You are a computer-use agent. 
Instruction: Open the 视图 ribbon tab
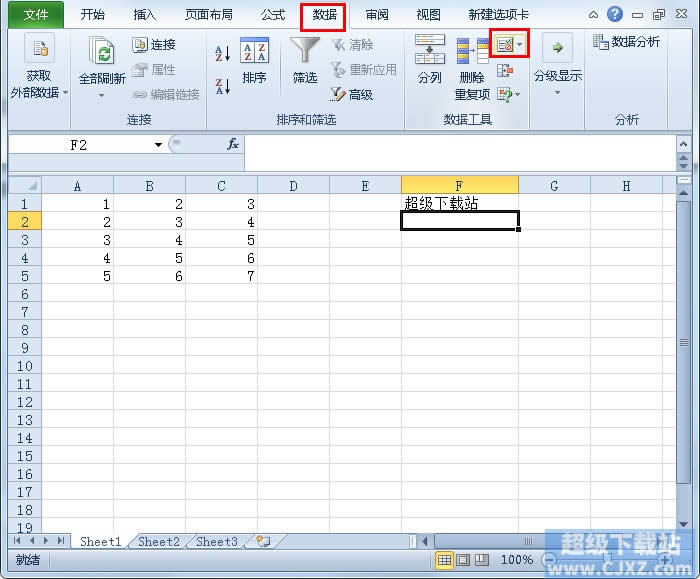pos(429,15)
